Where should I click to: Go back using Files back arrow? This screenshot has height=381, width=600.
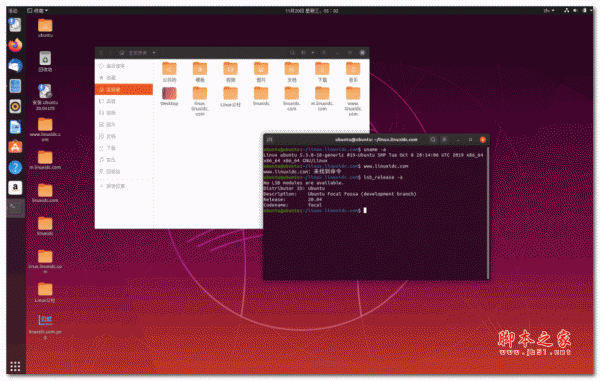101,52
